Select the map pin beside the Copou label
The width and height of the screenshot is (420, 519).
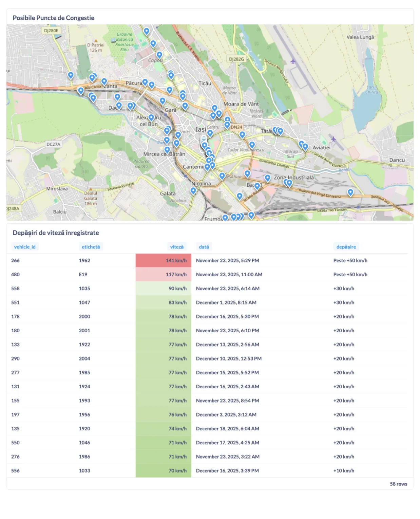[159, 55]
